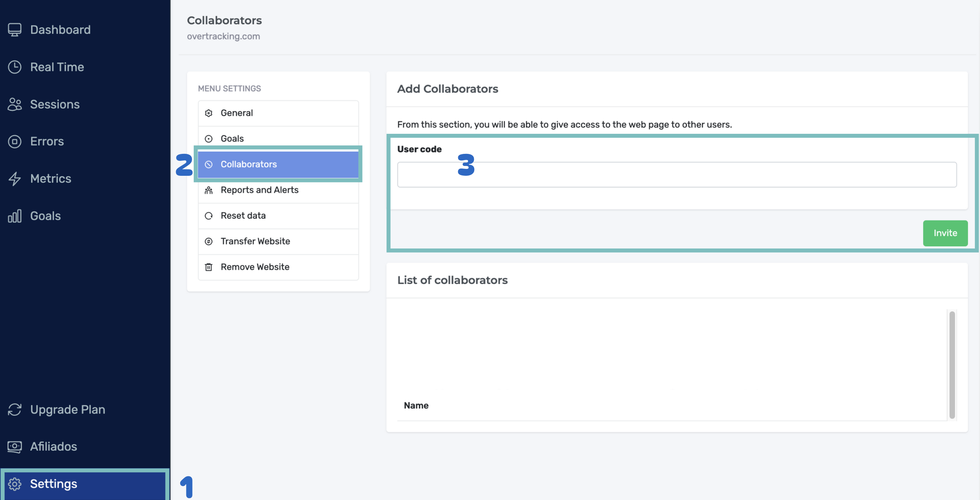The height and width of the screenshot is (500, 980).
Task: Click the Settings gear icon in sidebar
Action: 15,484
